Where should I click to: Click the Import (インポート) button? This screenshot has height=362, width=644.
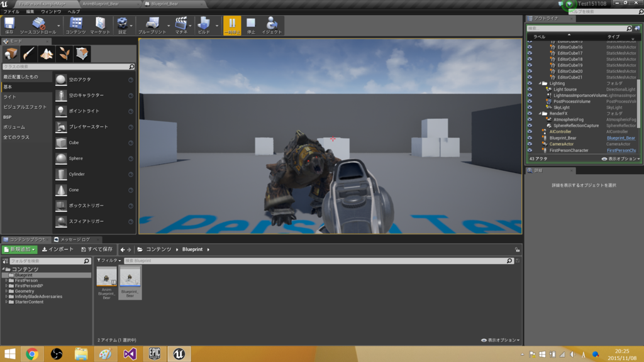(58, 250)
